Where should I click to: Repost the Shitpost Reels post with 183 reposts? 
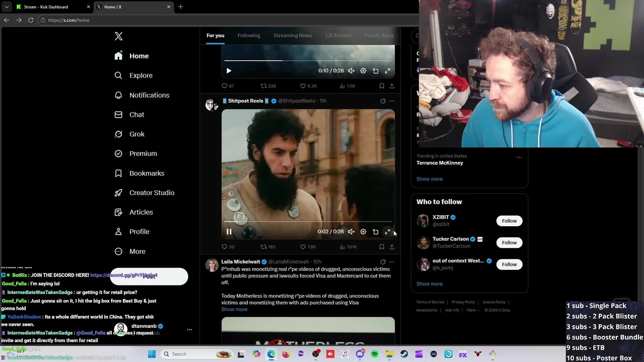[268, 247]
